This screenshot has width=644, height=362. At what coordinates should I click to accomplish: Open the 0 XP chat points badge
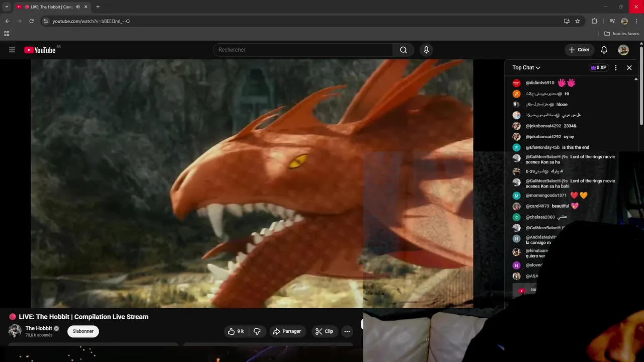tap(599, 67)
